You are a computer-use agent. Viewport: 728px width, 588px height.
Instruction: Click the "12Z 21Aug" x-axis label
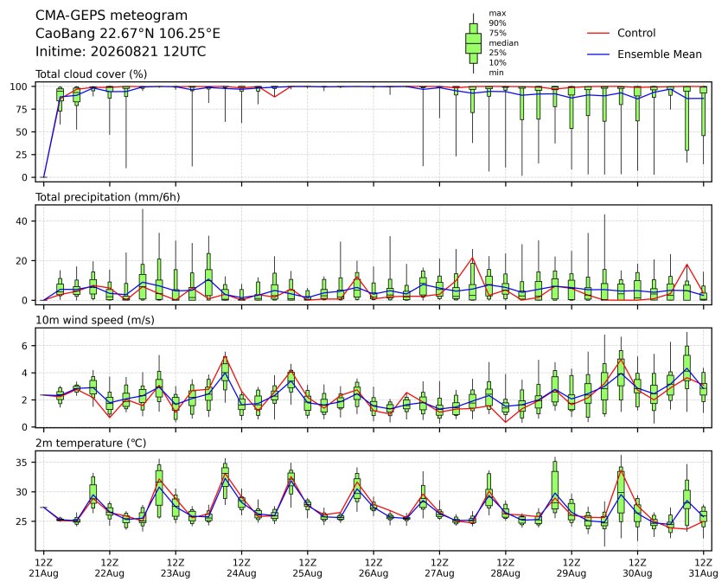tap(43, 568)
